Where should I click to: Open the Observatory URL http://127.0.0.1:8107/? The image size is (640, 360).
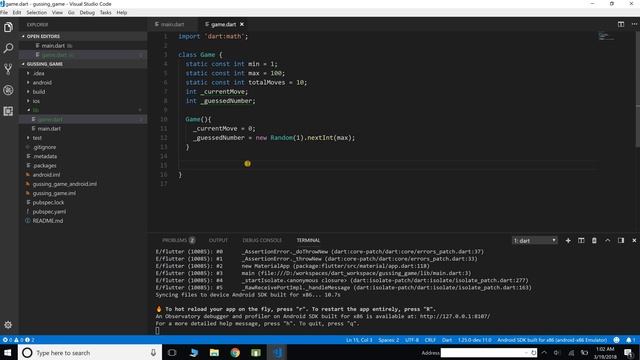[455, 316]
